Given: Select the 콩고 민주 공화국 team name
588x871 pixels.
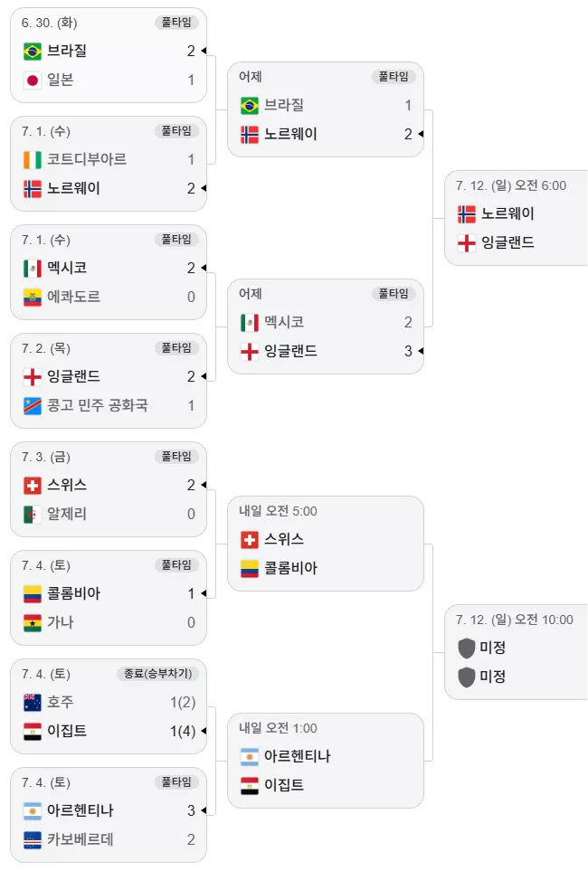Looking at the screenshot, I should pos(98,405).
